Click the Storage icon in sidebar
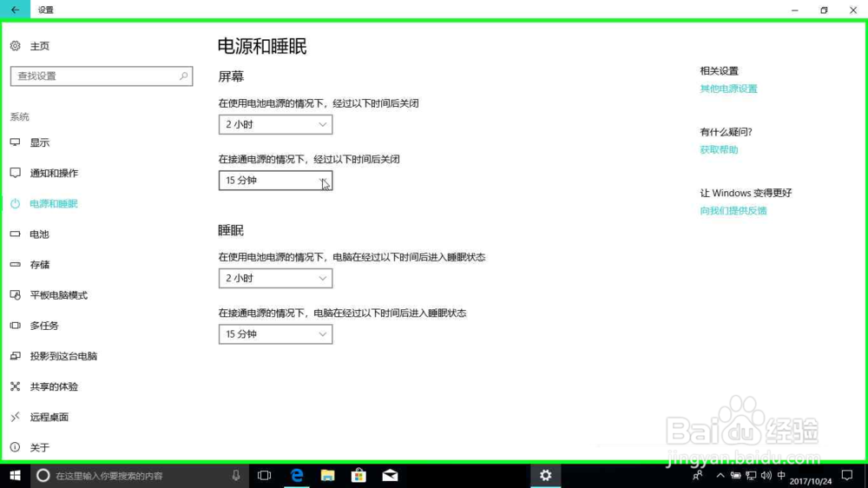 pos(15,264)
